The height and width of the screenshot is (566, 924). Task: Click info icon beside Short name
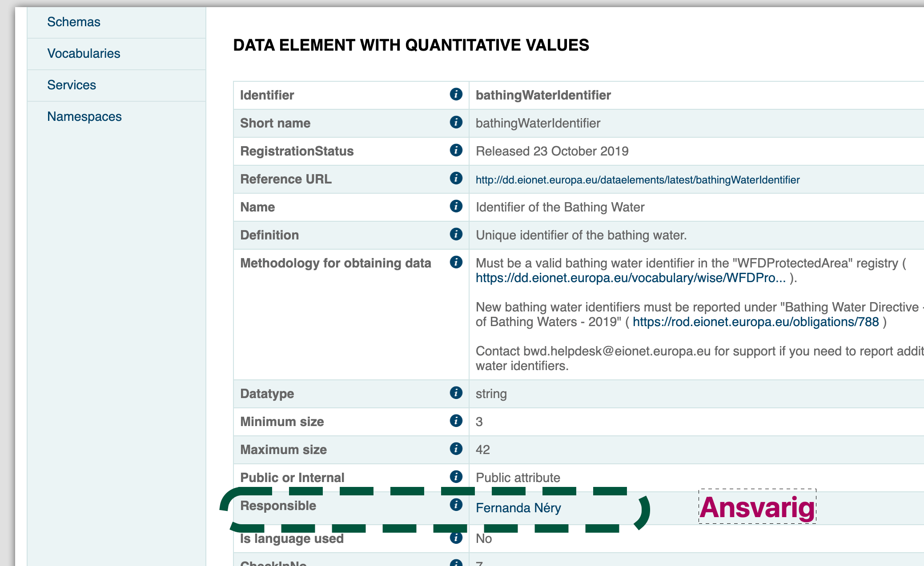[x=456, y=122]
